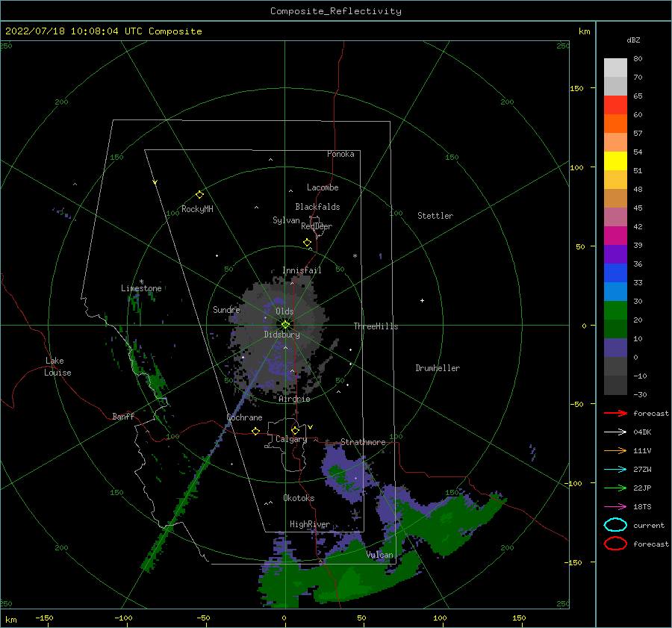Click the cyan 'current' ellipse in legend

coord(615,525)
